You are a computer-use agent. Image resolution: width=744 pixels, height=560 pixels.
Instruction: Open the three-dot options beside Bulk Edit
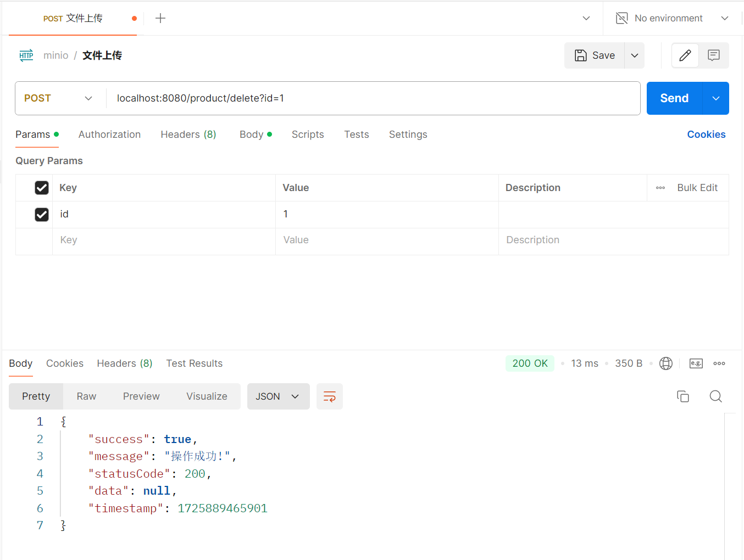click(x=660, y=188)
